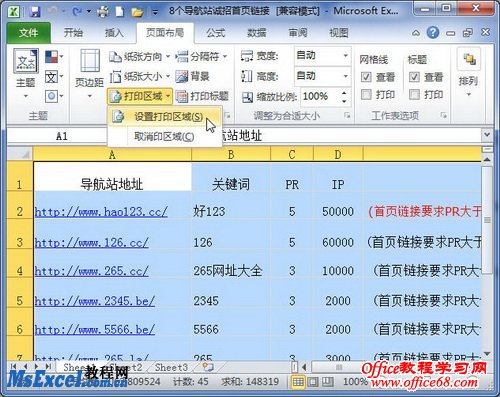Switch to Normal view icon in status bar
This screenshot has width=500, height=397.
click(298, 382)
